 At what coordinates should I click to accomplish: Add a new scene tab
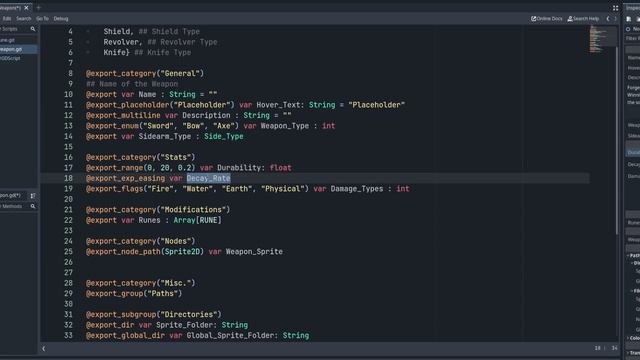(39, 8)
